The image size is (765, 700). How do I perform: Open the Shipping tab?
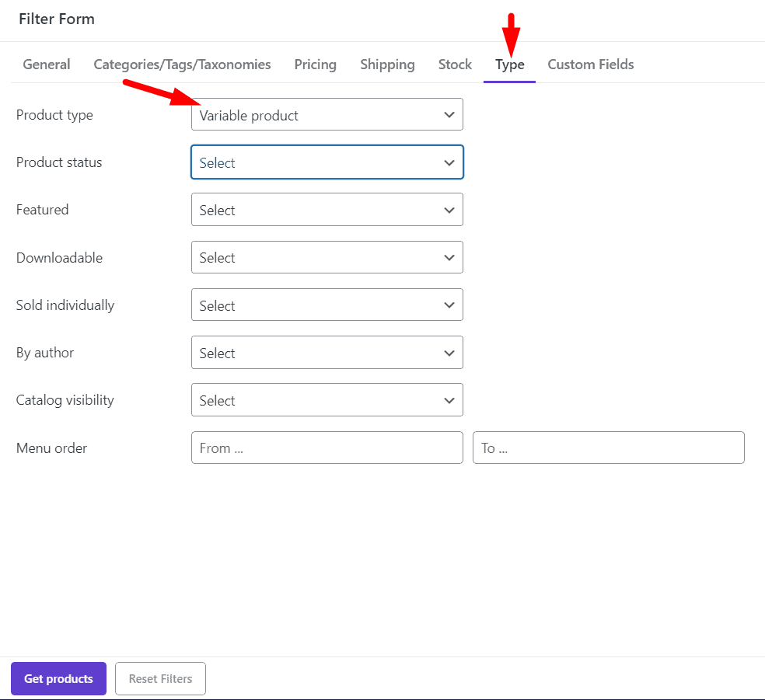pos(387,64)
